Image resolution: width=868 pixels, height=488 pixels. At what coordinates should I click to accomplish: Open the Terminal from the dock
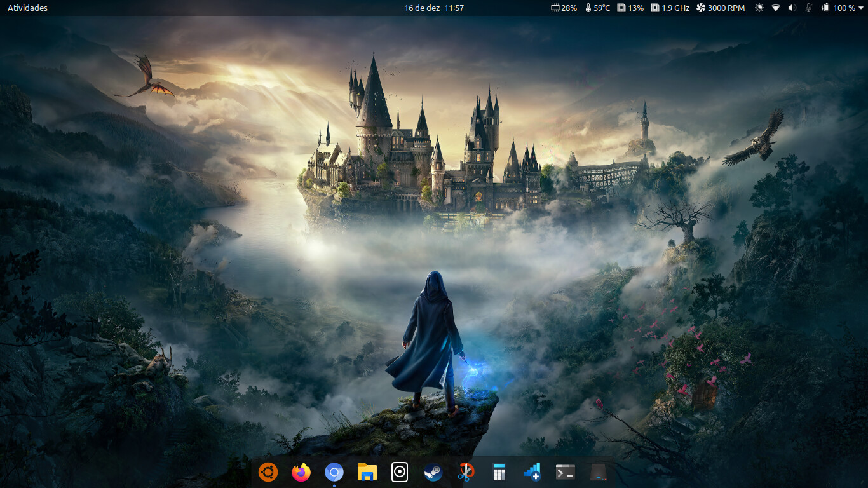point(565,472)
